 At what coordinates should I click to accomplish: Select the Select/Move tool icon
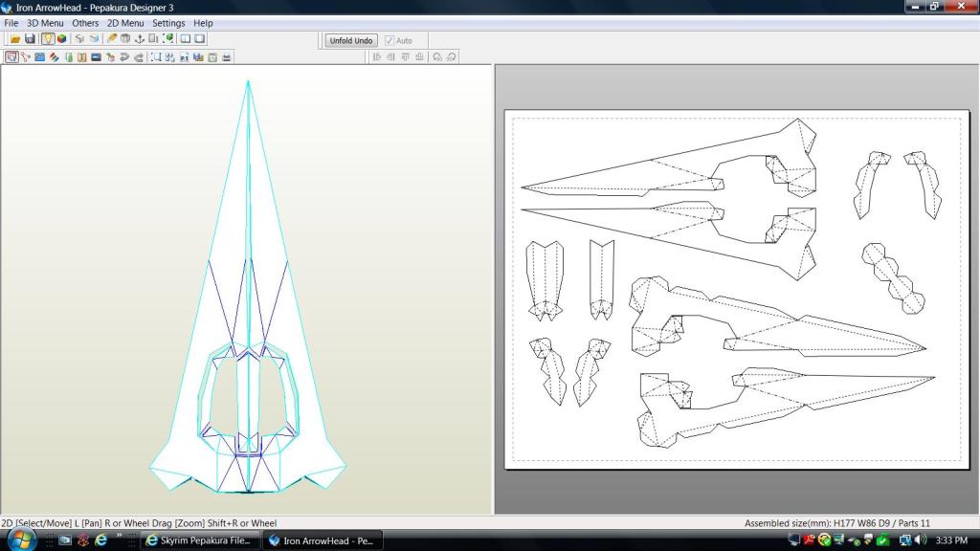click(x=11, y=56)
